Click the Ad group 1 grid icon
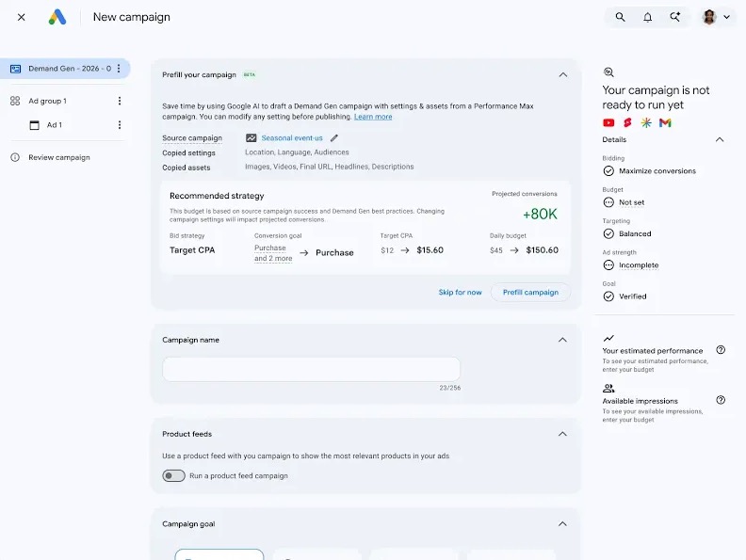This screenshot has width=746, height=560. [15, 101]
